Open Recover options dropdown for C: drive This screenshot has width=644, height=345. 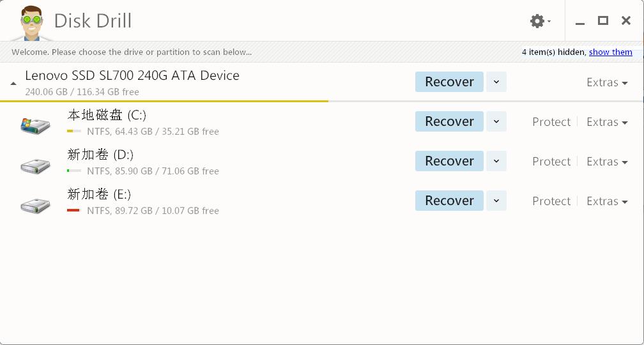pos(496,121)
